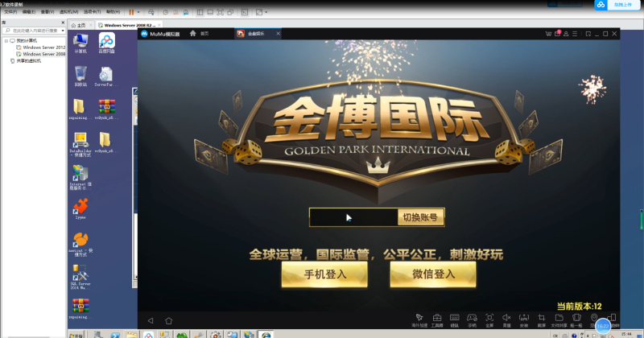Open the 文件共享 shared folder icon
Screen dimensions: 644x338
[559, 320]
